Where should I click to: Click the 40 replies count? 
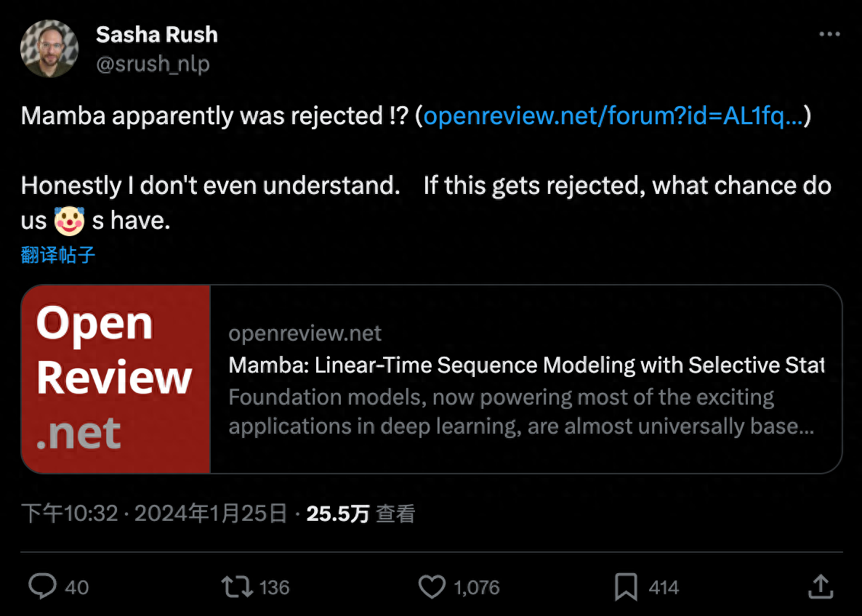coord(77,588)
